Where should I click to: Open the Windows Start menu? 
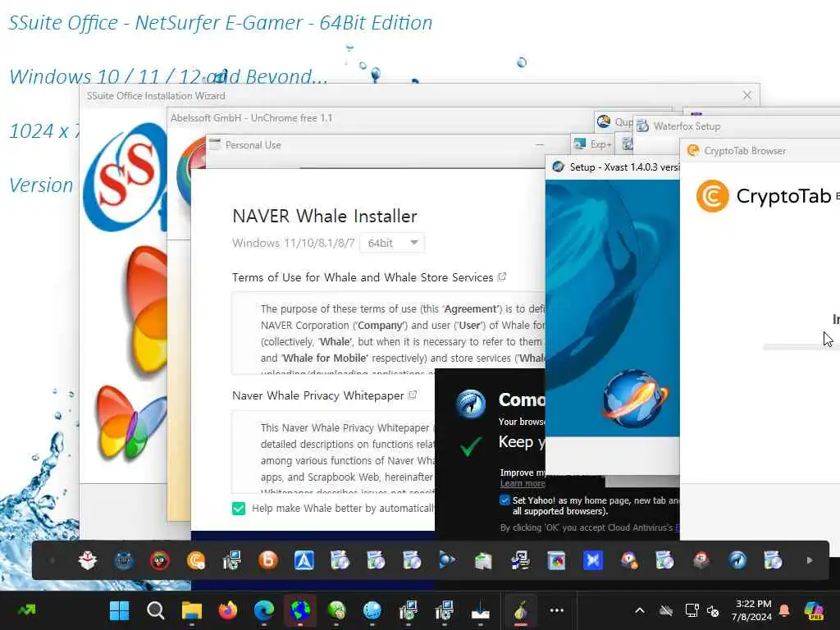pos(119,610)
